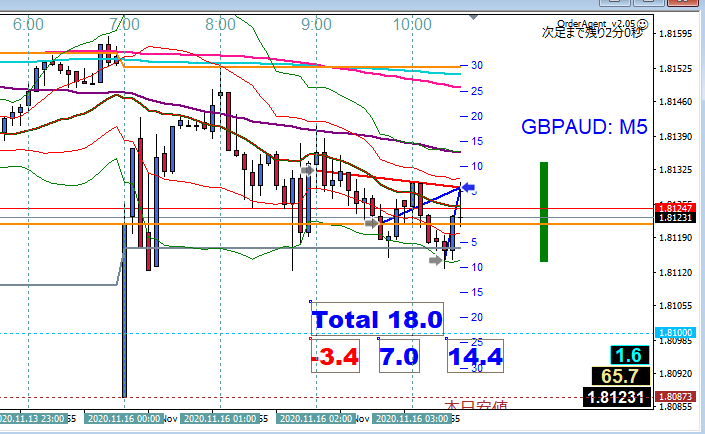Click the dark red 1.80873 price tag

tap(676, 397)
